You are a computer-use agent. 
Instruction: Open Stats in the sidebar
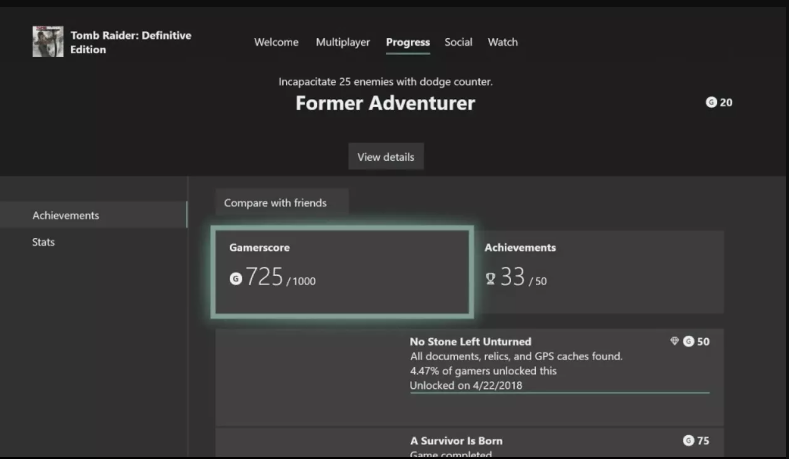pos(43,242)
